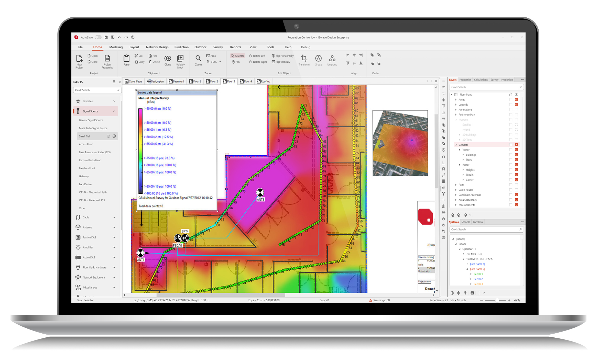Click the Paste icon
The height and width of the screenshot is (364, 599).
click(126, 59)
